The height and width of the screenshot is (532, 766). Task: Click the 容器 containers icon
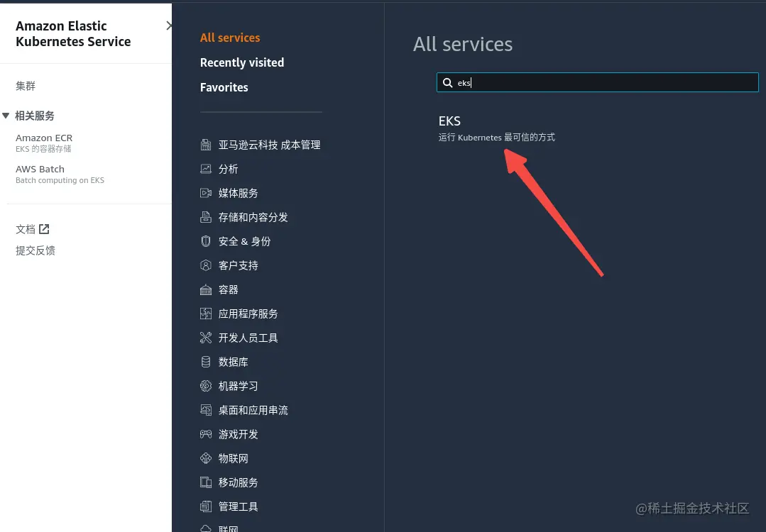click(206, 289)
